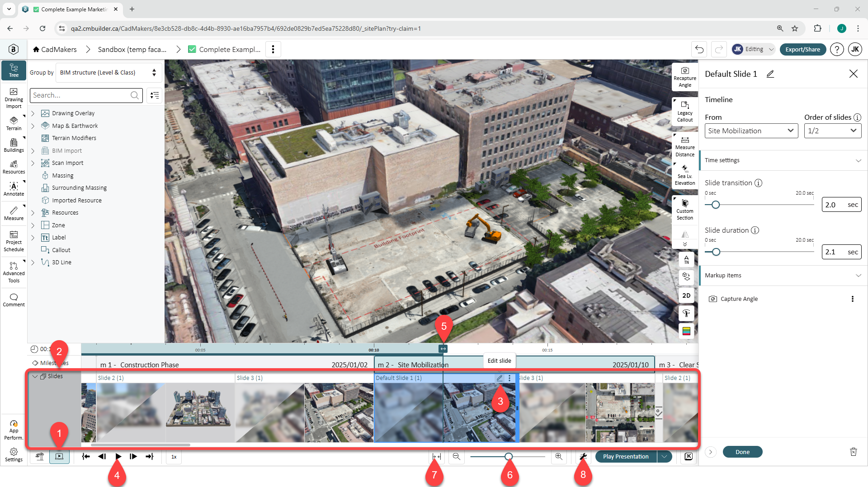Viewport: 868px width, 487px height.
Task: Click the Slide transition seconds input
Action: 841,205
